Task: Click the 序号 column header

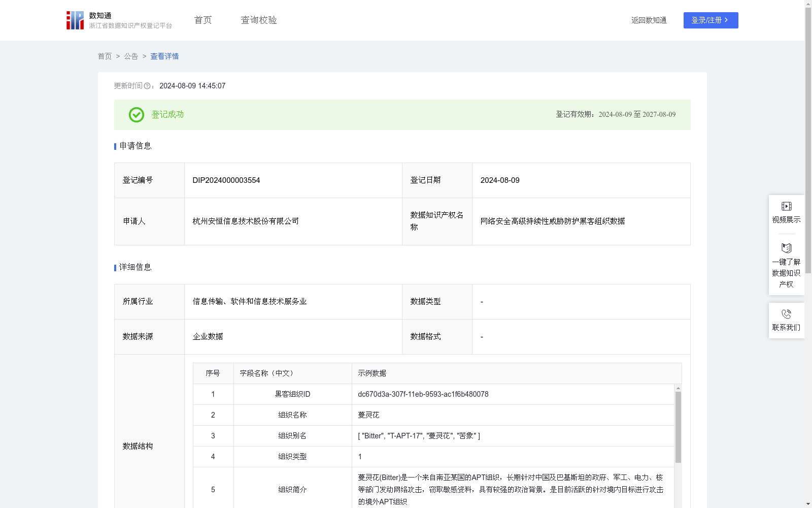Action: click(213, 373)
